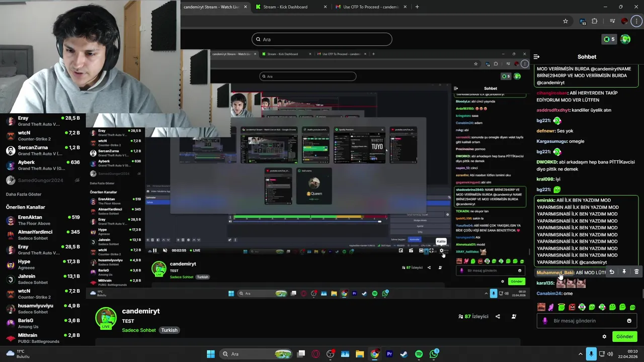Viewport: 644px width, 362px height.
Task: Switch to Use OTP To Proceed tab
Action: click(371, 7)
